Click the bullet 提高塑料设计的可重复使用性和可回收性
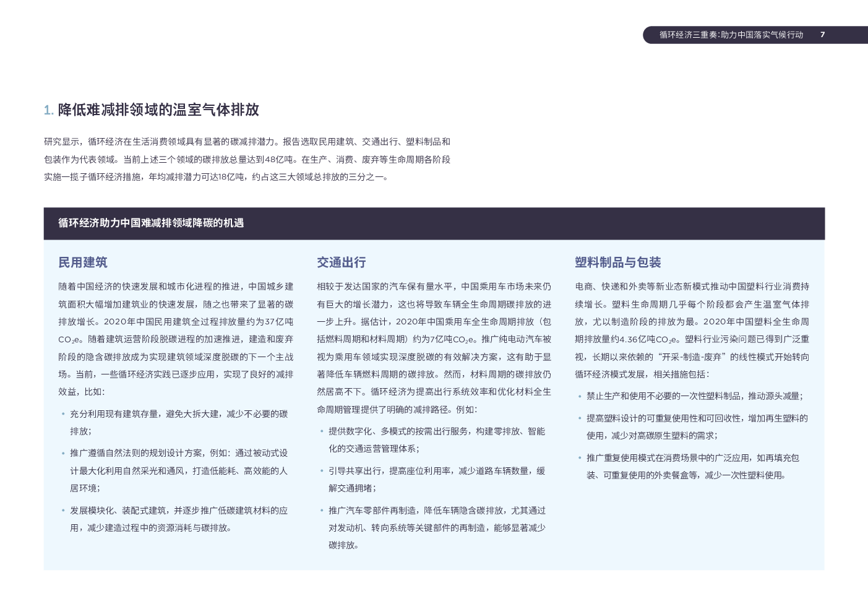The image size is (868, 614). [x=697, y=426]
